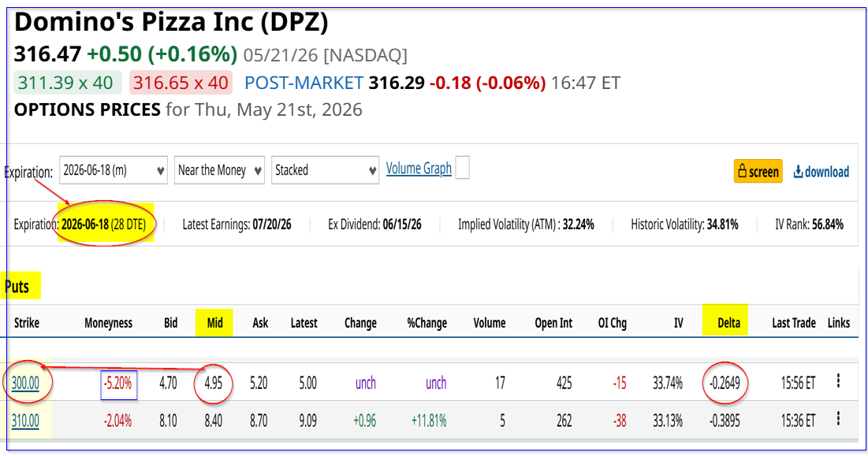
Task: Click the download link
Action: click(x=821, y=172)
